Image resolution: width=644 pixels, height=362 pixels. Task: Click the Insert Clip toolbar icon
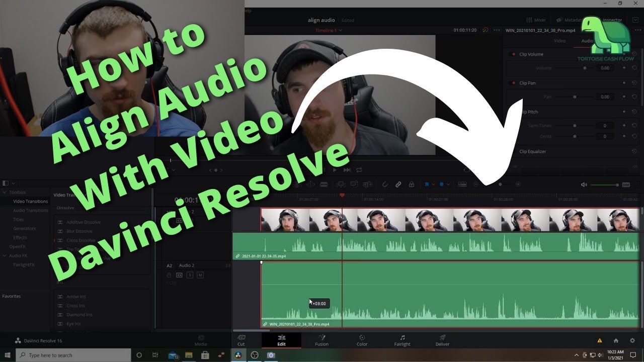click(341, 185)
